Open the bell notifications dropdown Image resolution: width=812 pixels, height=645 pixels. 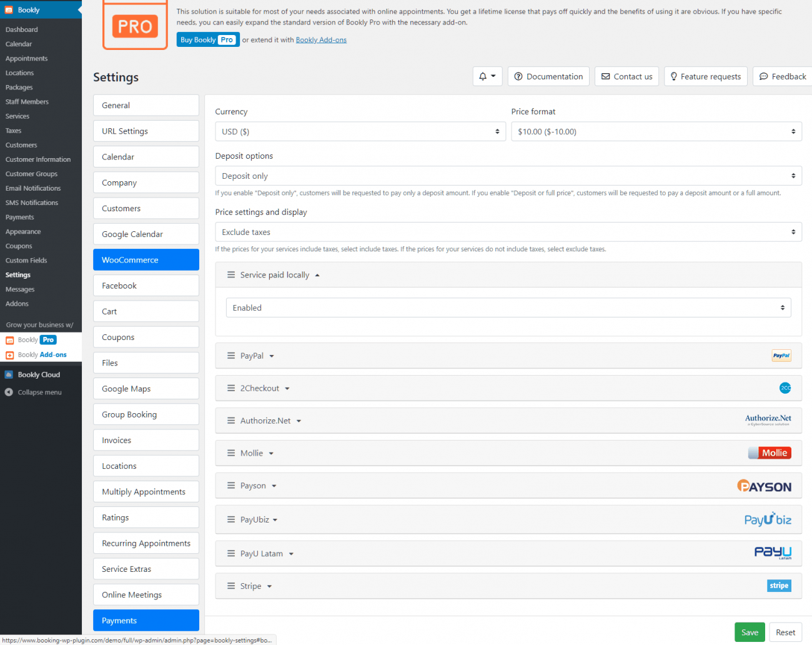[x=487, y=76]
